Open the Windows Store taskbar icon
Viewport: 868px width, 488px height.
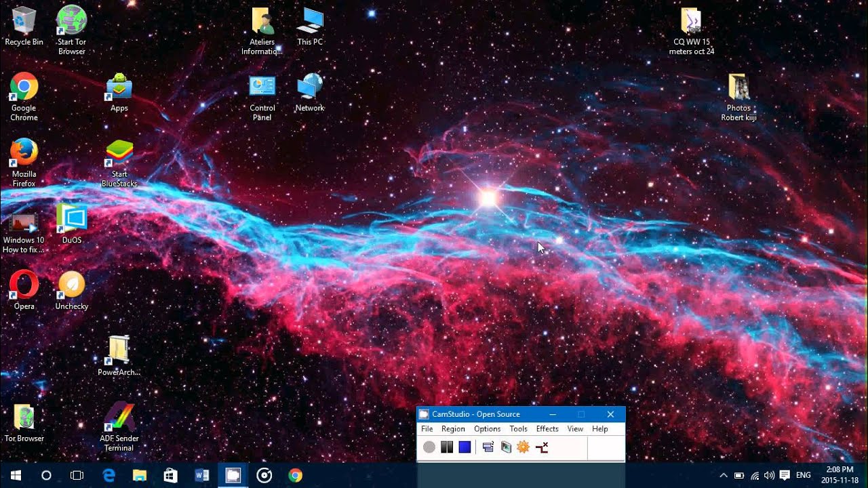[x=170, y=475]
